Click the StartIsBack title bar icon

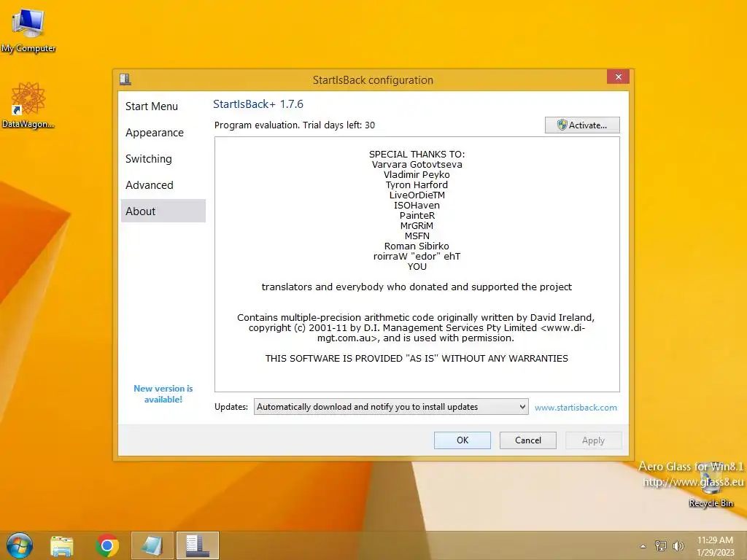(x=125, y=79)
